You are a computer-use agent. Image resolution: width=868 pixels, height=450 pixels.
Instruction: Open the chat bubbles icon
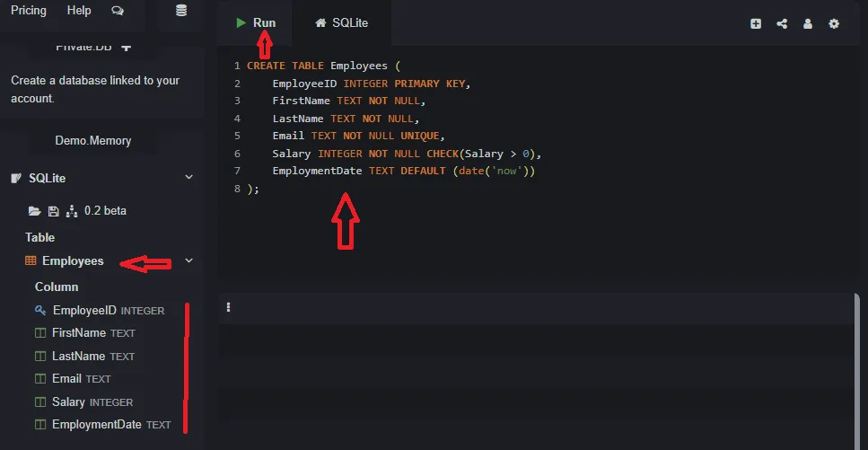(118, 11)
